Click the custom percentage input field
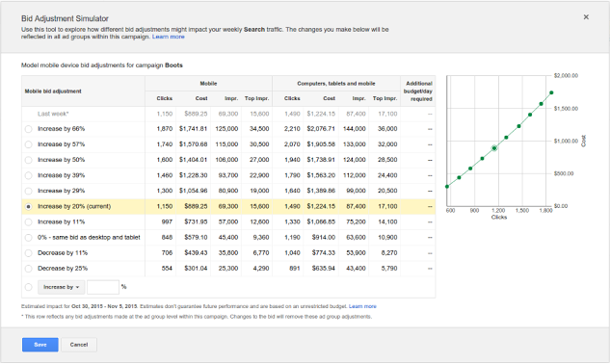610x364 pixels. click(x=103, y=287)
